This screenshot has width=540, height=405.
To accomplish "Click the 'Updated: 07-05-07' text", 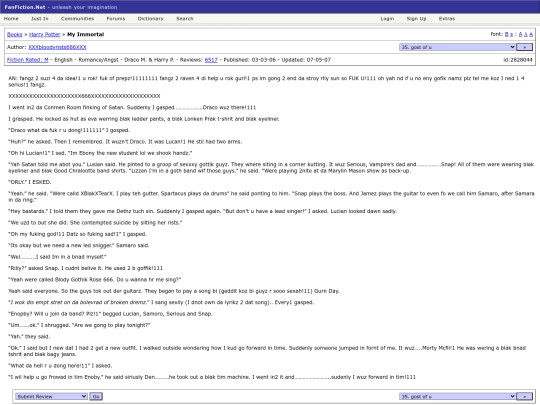I will 306,60.
